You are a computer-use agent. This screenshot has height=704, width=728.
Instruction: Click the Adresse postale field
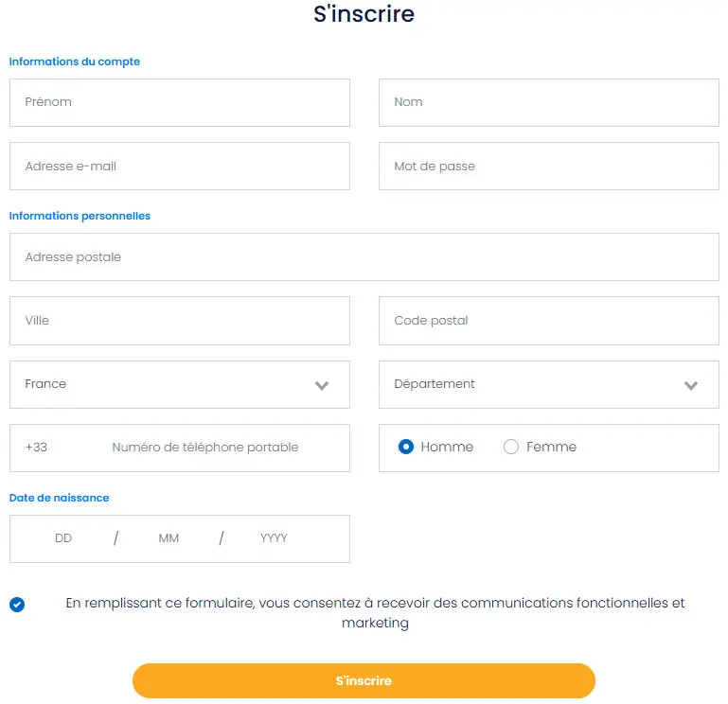coord(364,257)
